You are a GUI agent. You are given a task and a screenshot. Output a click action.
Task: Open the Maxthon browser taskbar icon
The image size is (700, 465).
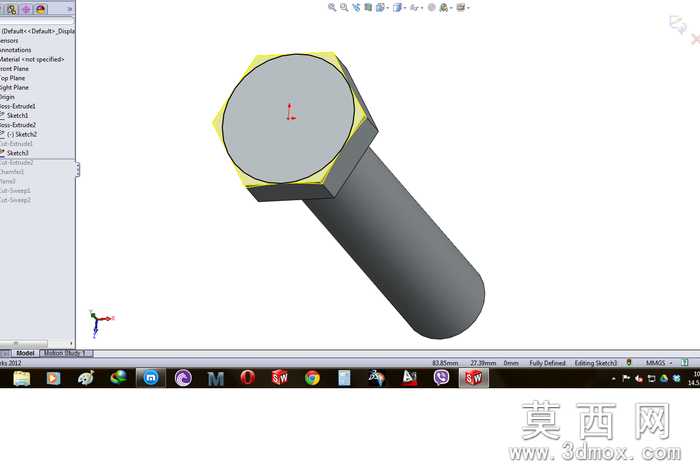pyautogui.click(x=151, y=378)
